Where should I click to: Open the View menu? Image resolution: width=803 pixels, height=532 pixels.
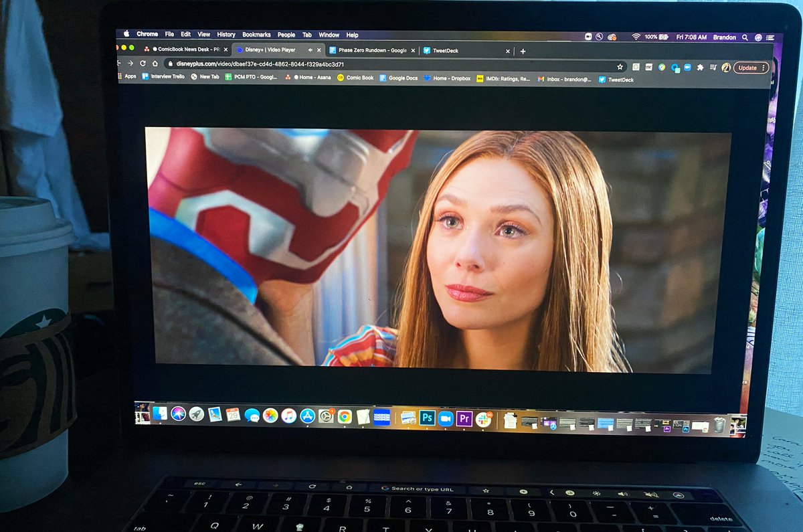[203, 34]
